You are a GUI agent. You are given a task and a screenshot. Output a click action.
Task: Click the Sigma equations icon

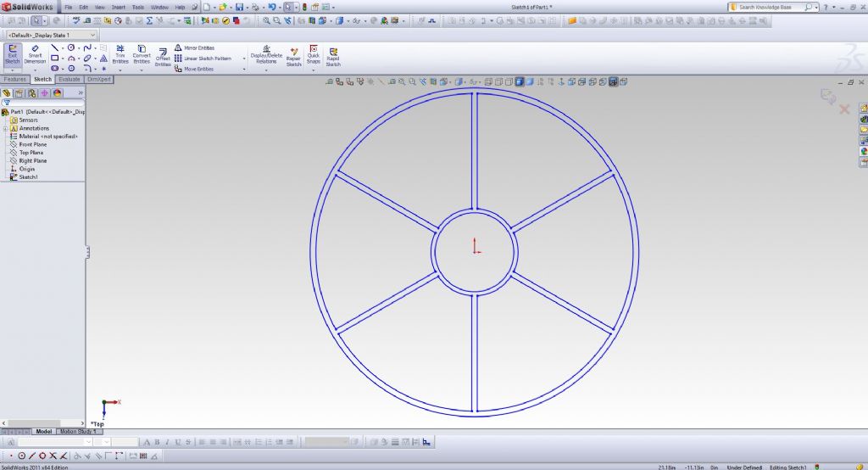pos(149,20)
